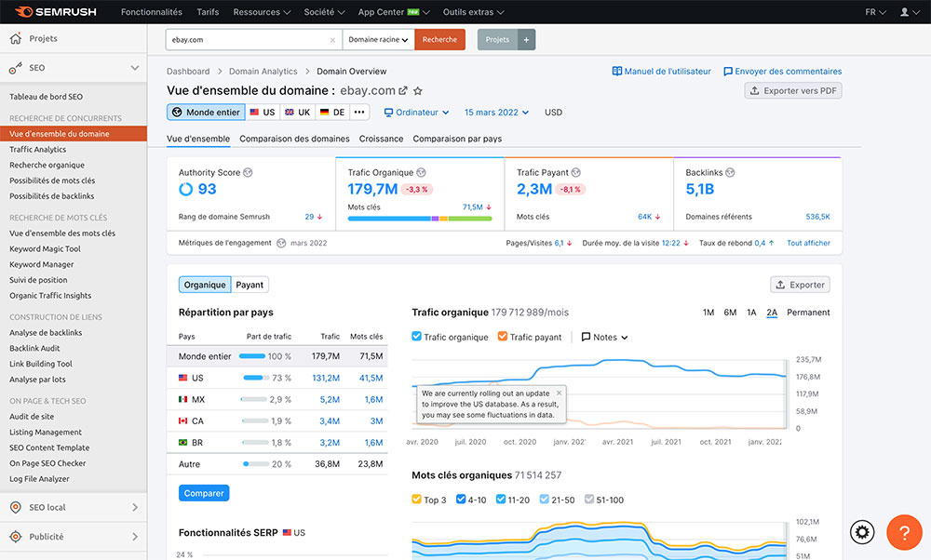The height and width of the screenshot is (560, 931).
Task: Click the Tout afficher link
Action: [808, 243]
